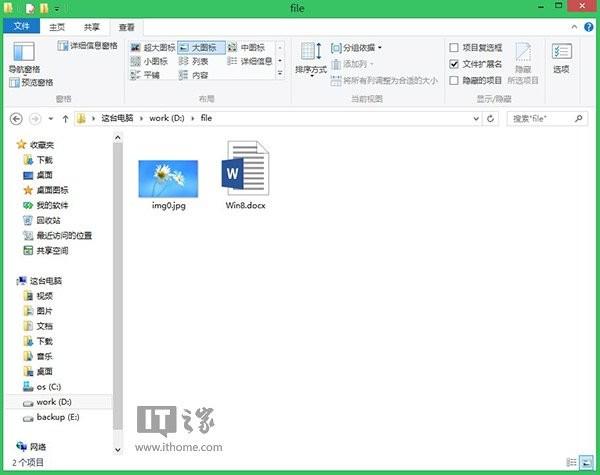Choose 详细信息 details layout
The height and width of the screenshot is (475, 600).
pos(250,61)
